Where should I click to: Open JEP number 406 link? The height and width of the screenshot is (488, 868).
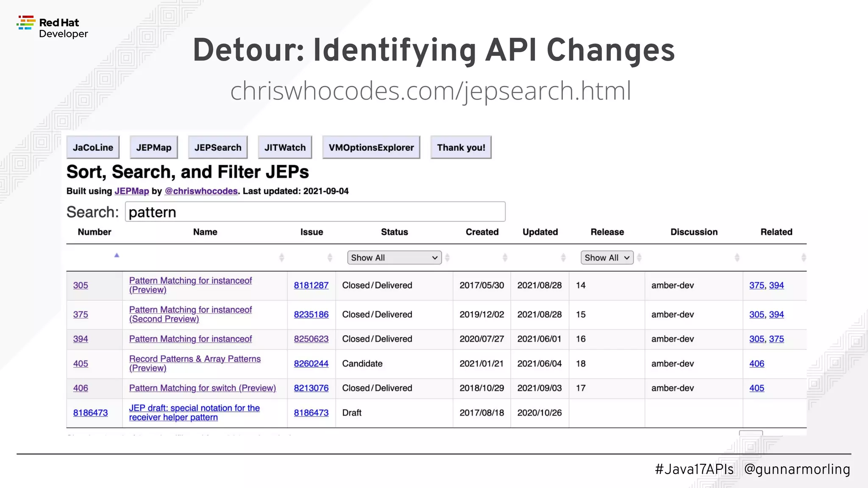tap(81, 388)
